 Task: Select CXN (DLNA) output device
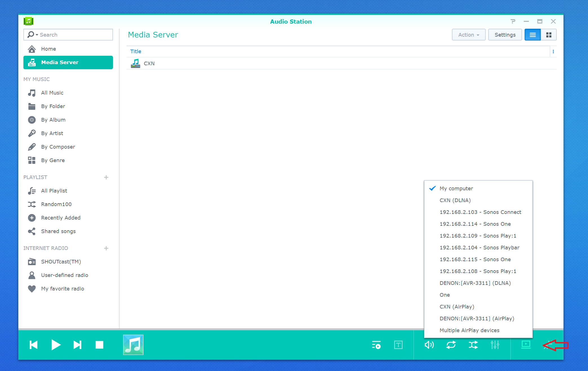tap(478, 200)
